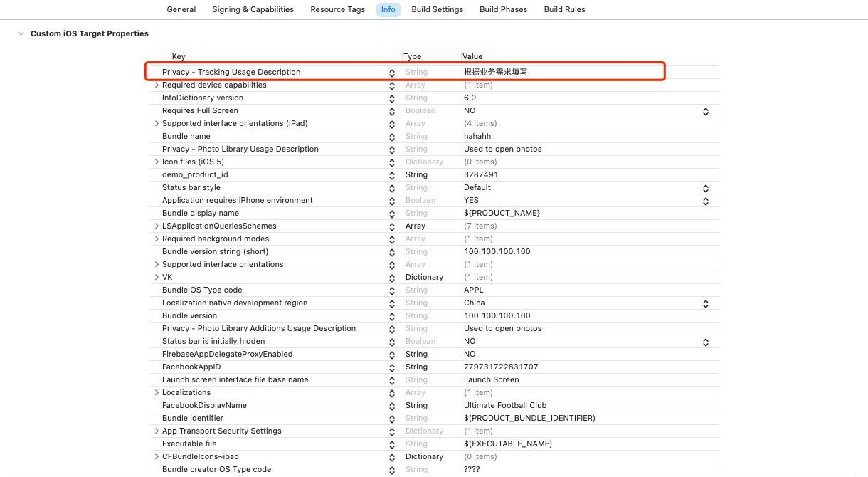Click key stepper for FacebookDisplayName
Image resolution: width=868 pixels, height=477 pixels.
(392, 406)
